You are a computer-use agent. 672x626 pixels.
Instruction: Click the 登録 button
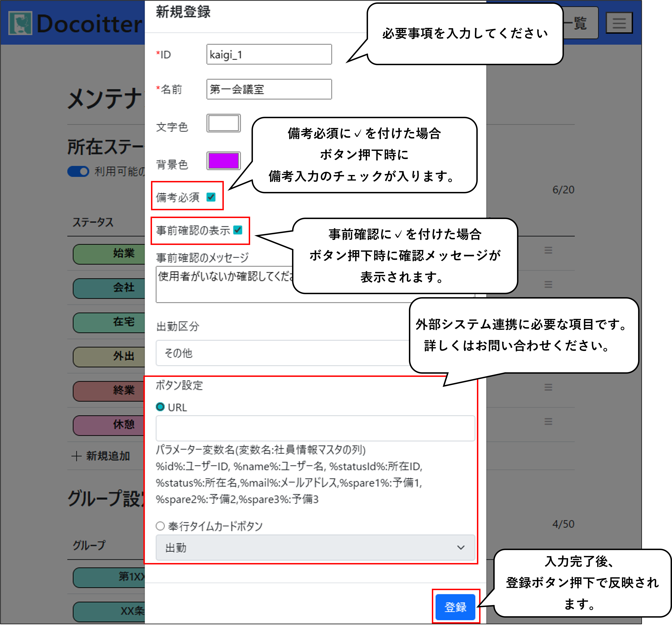pos(455,607)
